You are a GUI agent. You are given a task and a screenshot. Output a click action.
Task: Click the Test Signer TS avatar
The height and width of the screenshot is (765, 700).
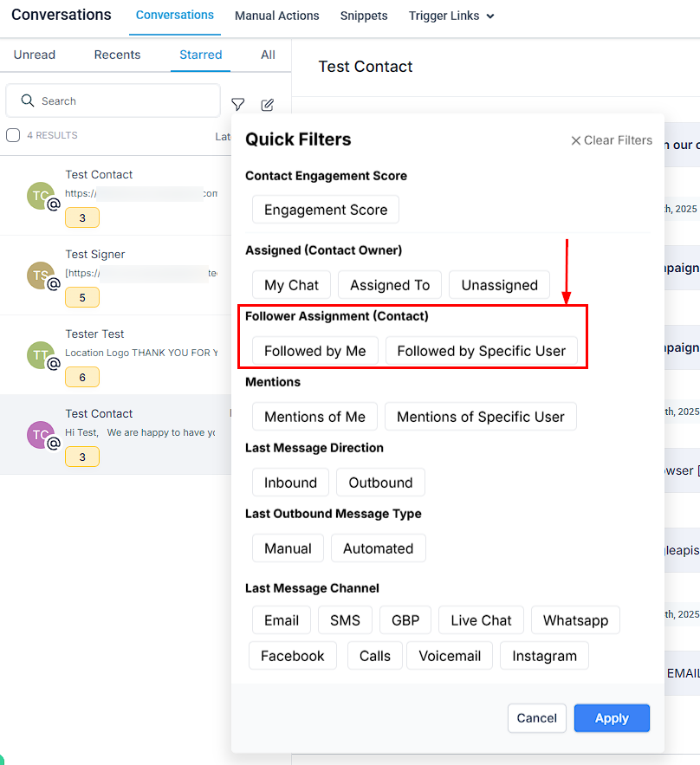[41, 276]
